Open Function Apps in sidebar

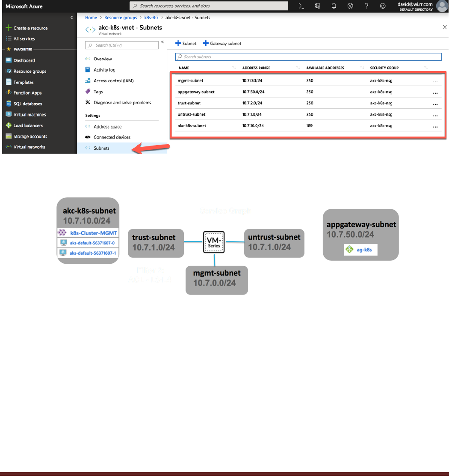(x=24, y=93)
